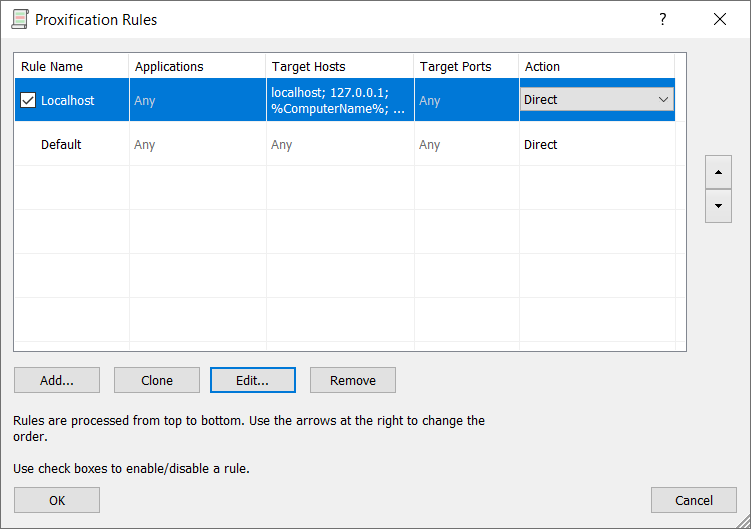The image size is (751, 529).
Task: Clone the selected rule
Action: (x=157, y=380)
